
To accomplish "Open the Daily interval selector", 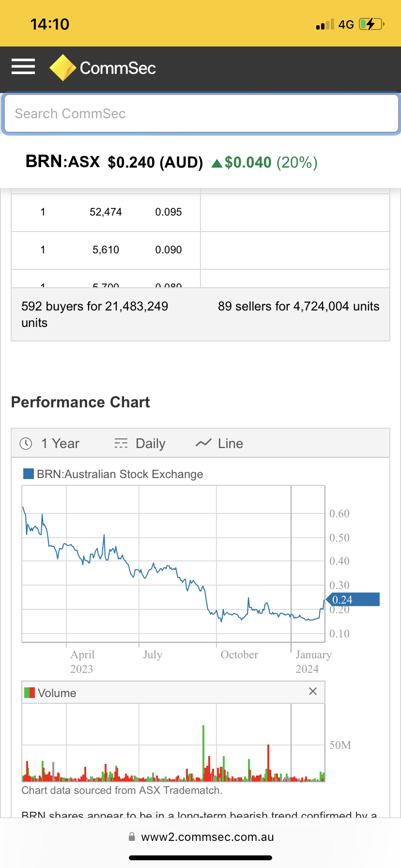I will coord(140,443).
